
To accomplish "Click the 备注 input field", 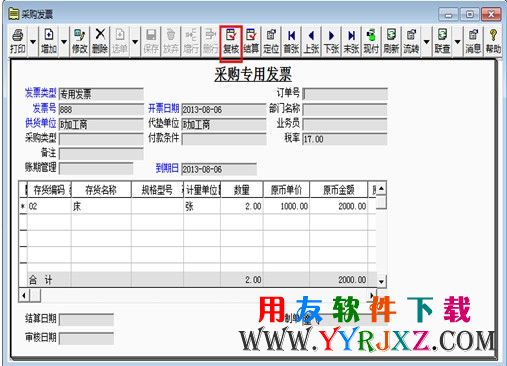I will [x=101, y=154].
